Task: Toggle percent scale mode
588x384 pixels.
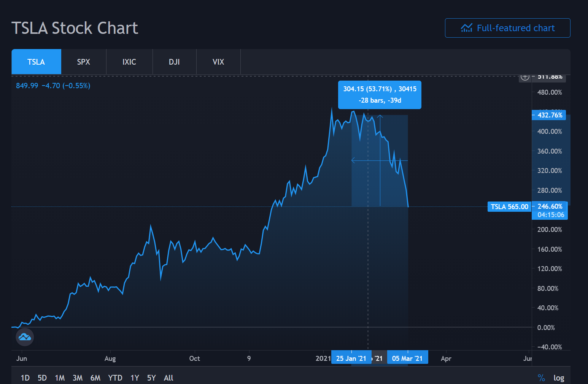Action: pyautogui.click(x=541, y=378)
